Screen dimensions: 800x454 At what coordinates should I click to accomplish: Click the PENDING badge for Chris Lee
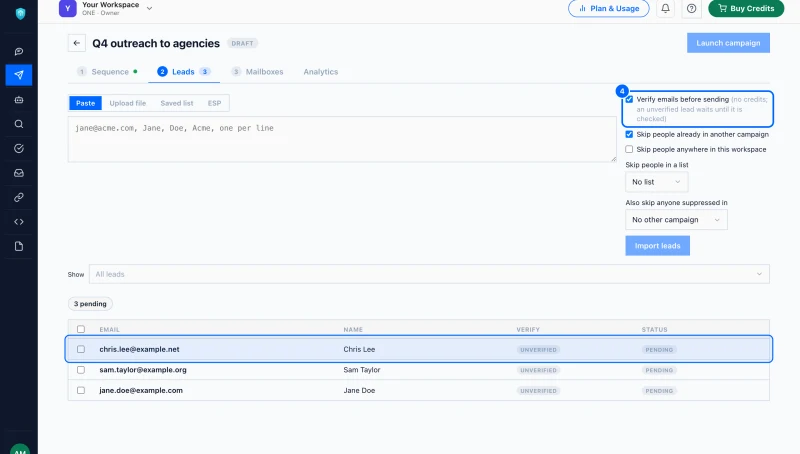[659, 350]
